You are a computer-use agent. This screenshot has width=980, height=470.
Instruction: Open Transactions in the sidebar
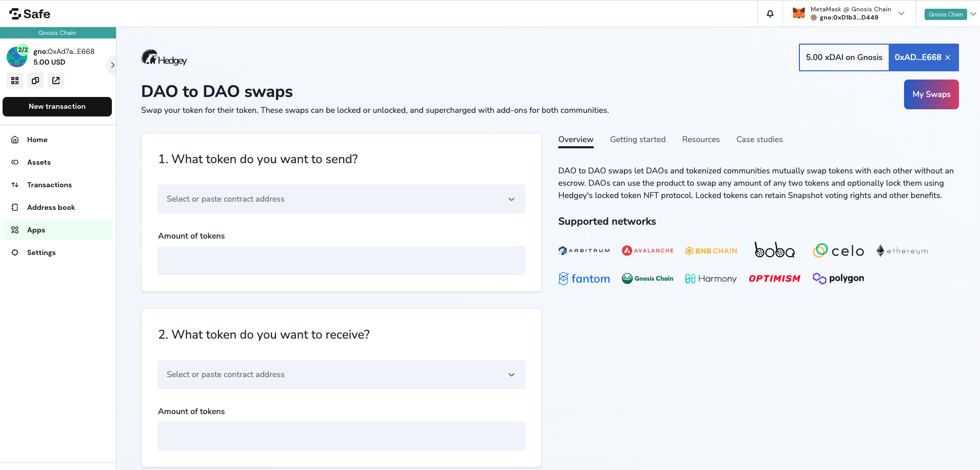[57, 185]
